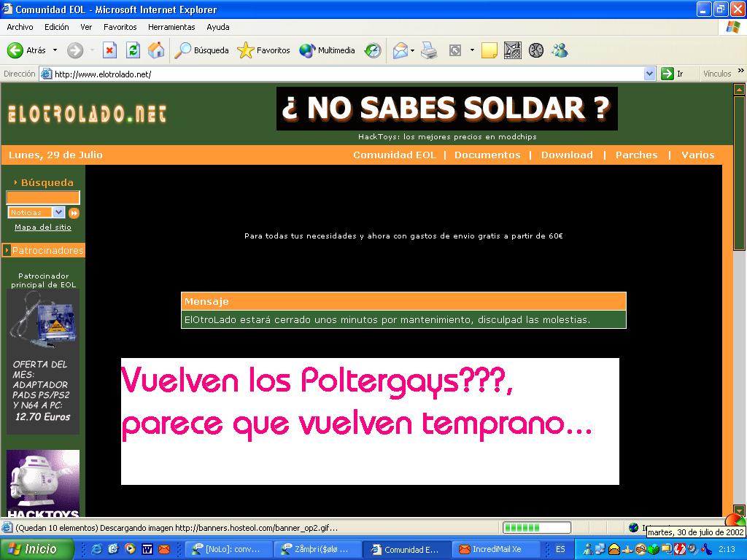
Task: Switch to the [NoLo]: conv… taskbar window
Action: coord(228,549)
